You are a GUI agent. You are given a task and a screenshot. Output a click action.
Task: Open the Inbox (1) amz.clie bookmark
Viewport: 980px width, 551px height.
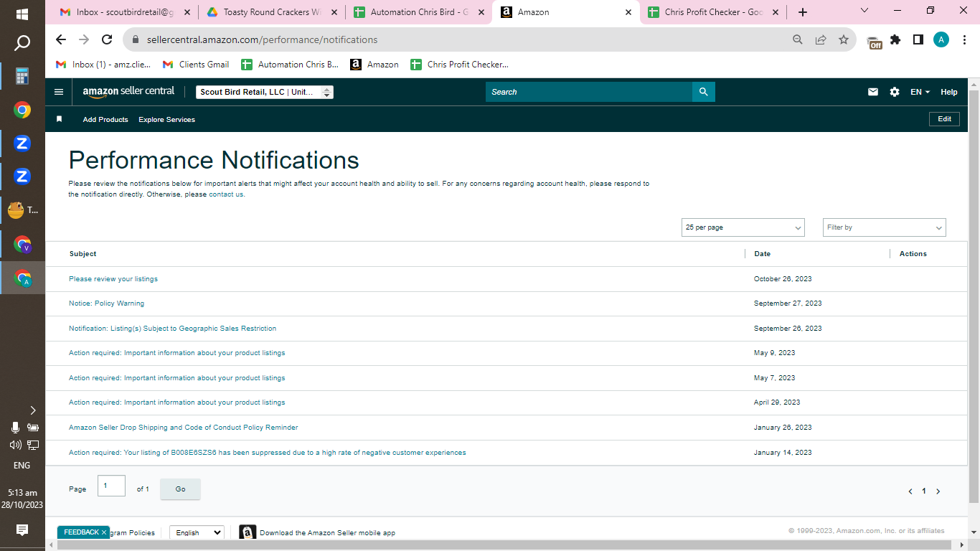[x=103, y=65]
